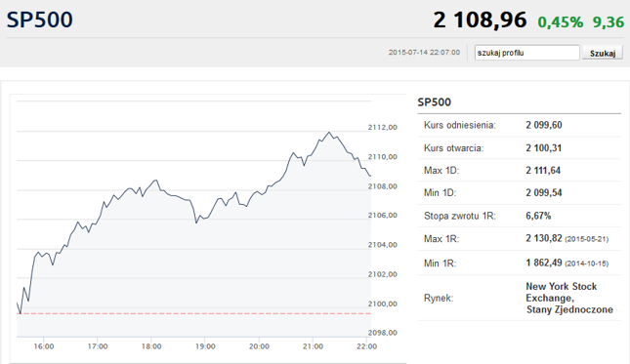The height and width of the screenshot is (364, 630).
Task: Click the 2110,00 price axis label
Action: point(382,157)
